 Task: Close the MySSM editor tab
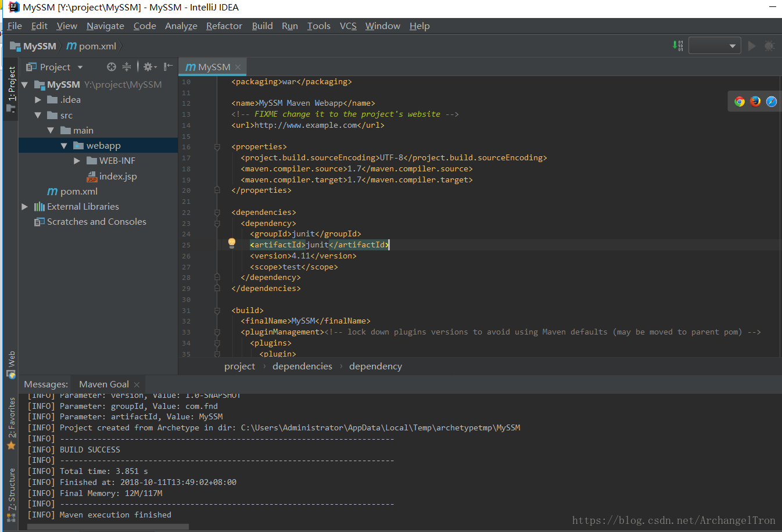click(238, 67)
